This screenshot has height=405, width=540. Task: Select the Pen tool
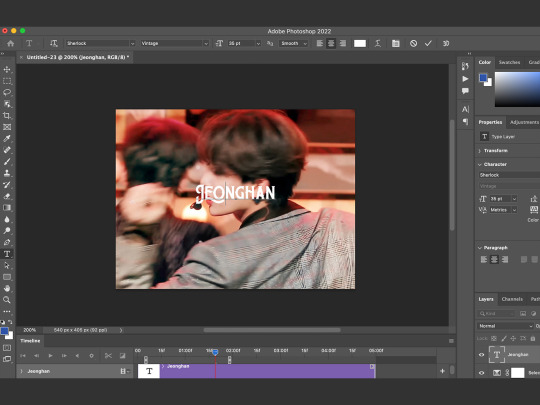(x=7, y=242)
